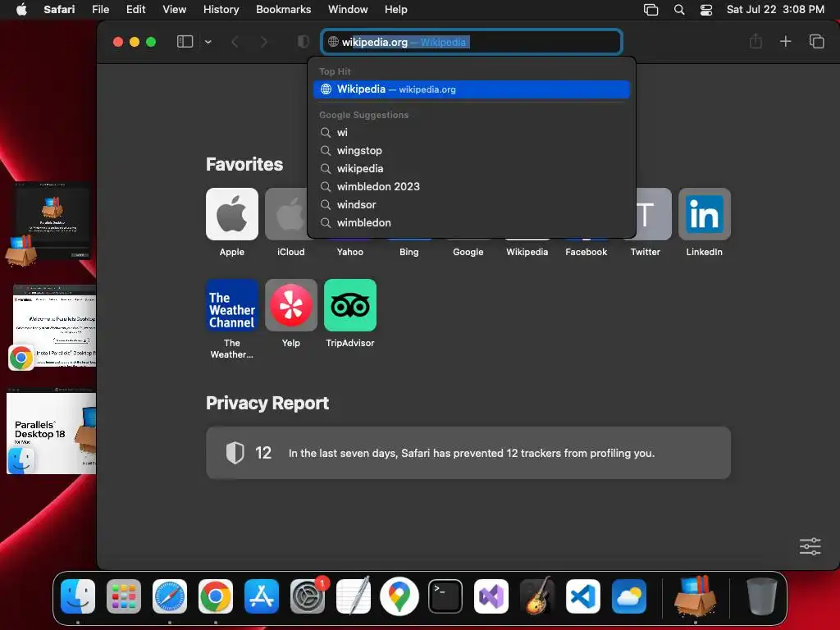840x630 pixels.
Task: Click the Facebook favorite label
Action: click(x=586, y=252)
